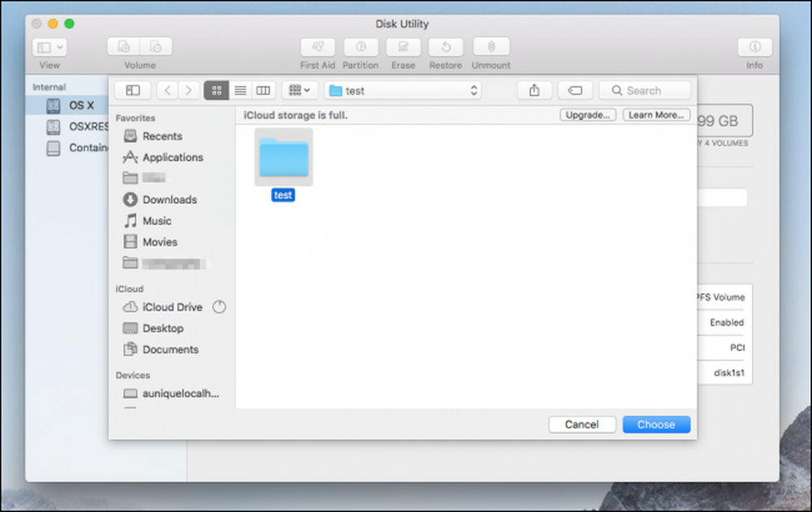Open the group-by arrangement dropdown

300,91
